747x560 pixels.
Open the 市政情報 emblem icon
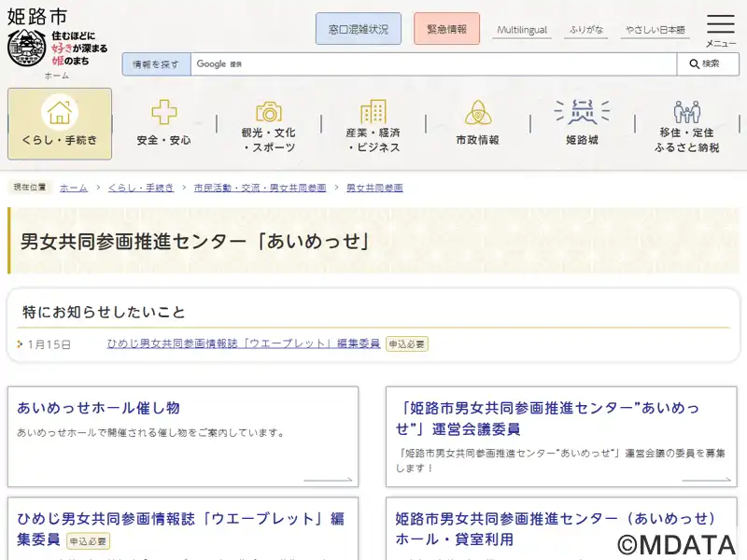[478, 112]
